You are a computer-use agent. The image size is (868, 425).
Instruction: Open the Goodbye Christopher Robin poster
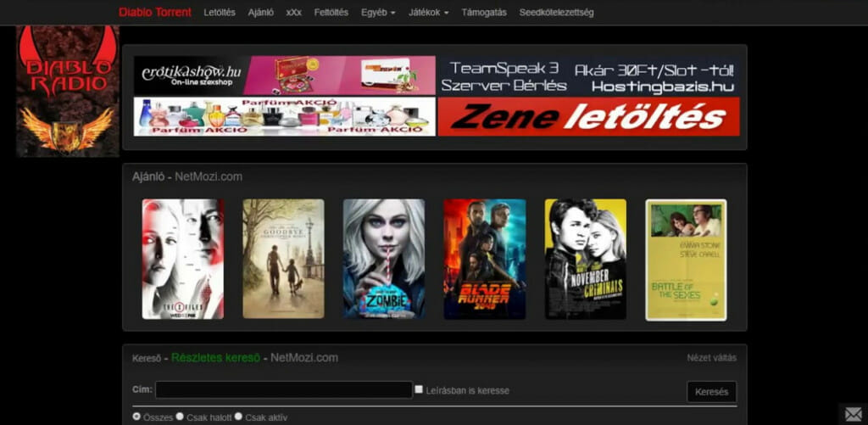click(x=283, y=260)
